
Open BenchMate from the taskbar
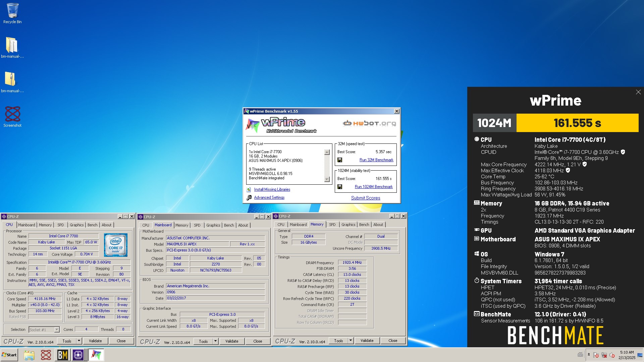tap(62, 355)
